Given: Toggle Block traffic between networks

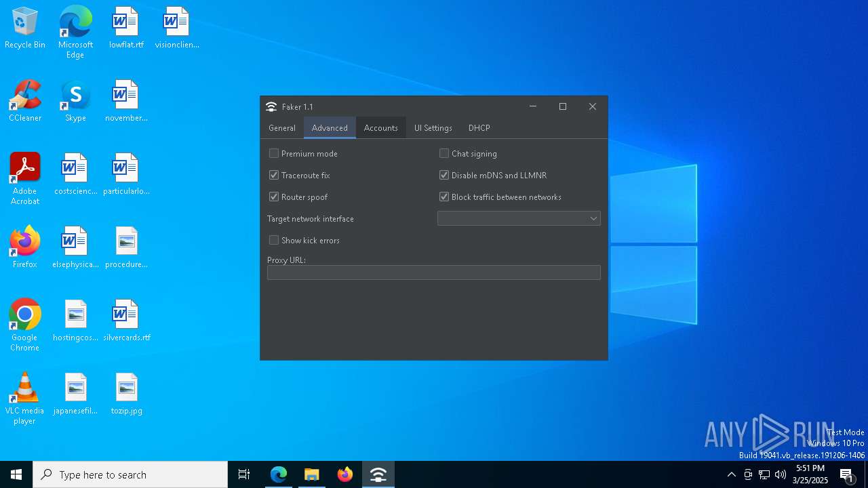Looking at the screenshot, I should point(444,197).
